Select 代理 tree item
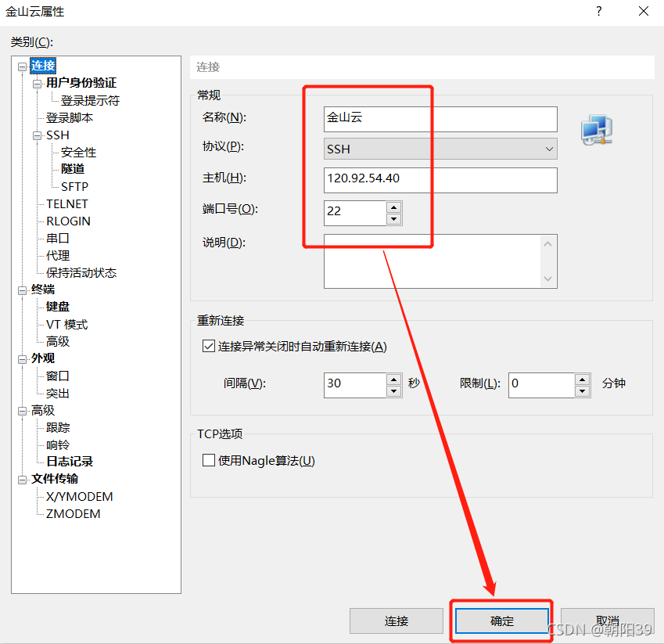Viewport: 664px width, 644px height. click(x=58, y=255)
